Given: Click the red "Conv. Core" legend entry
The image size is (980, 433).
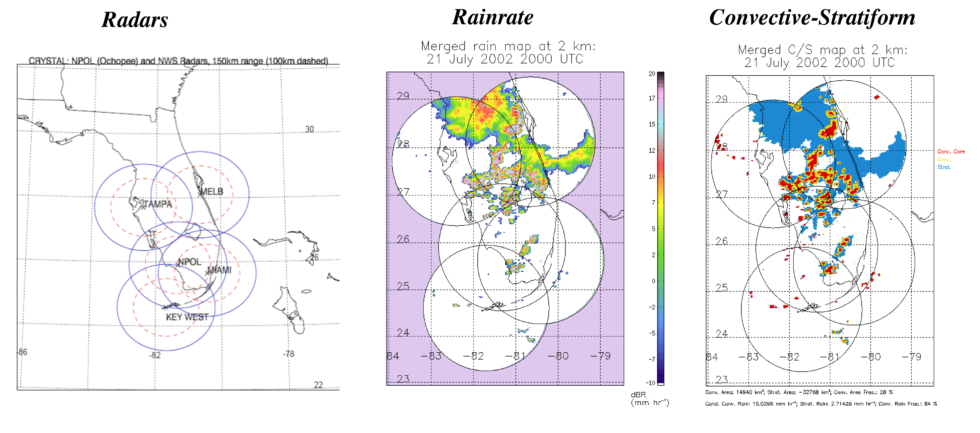Looking at the screenshot, I should coord(951,152).
